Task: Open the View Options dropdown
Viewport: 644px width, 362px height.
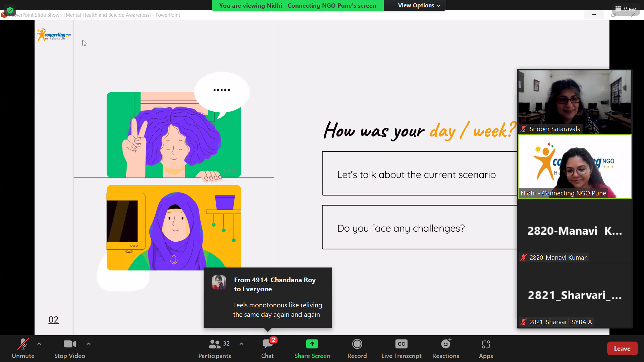Action: (419, 5)
